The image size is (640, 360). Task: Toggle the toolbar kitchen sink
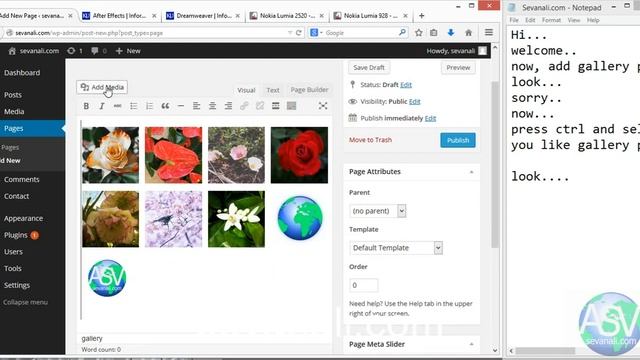click(x=291, y=106)
